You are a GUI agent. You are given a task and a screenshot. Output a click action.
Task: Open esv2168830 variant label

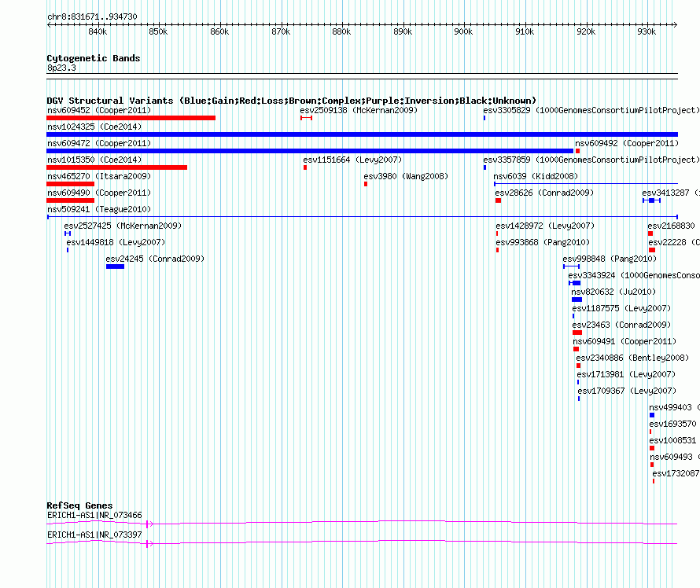coord(671,226)
